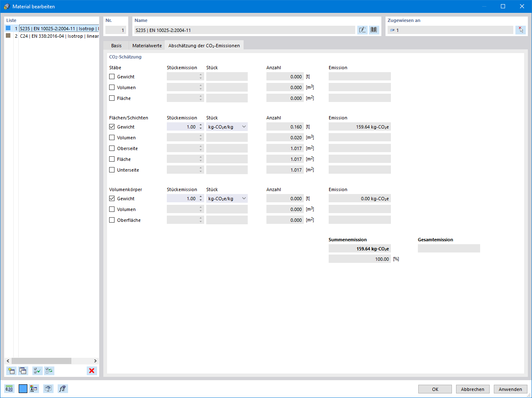Click the Gesamtemission field
Screen dimensions: 532x398
[449, 248]
